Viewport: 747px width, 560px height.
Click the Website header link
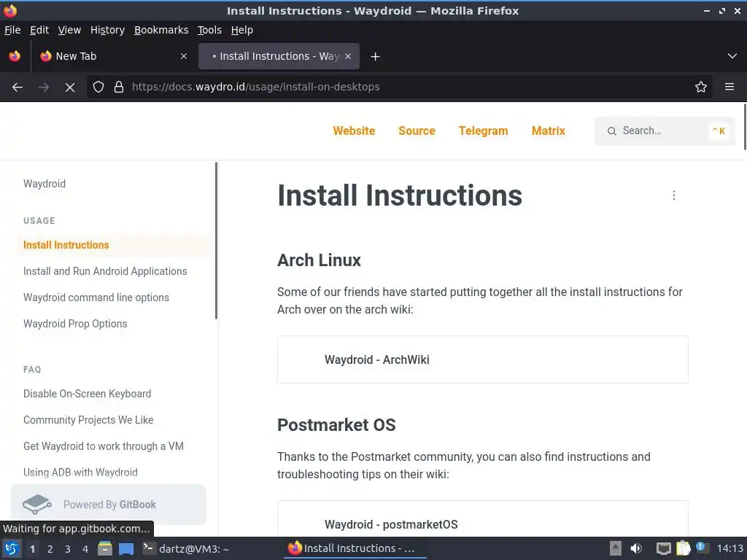354,131
